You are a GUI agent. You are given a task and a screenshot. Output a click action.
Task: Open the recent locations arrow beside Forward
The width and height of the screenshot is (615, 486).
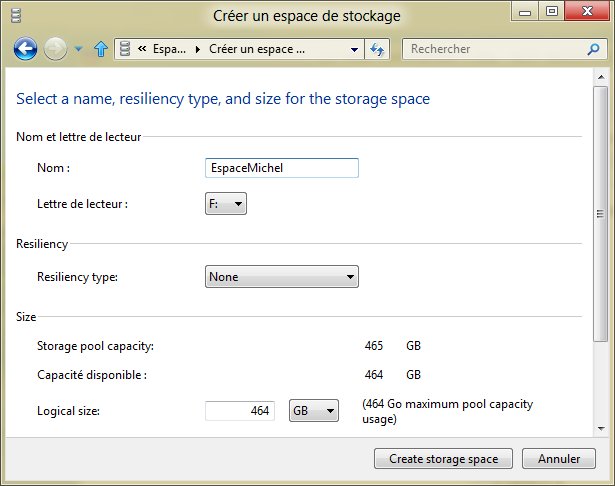tap(78, 49)
